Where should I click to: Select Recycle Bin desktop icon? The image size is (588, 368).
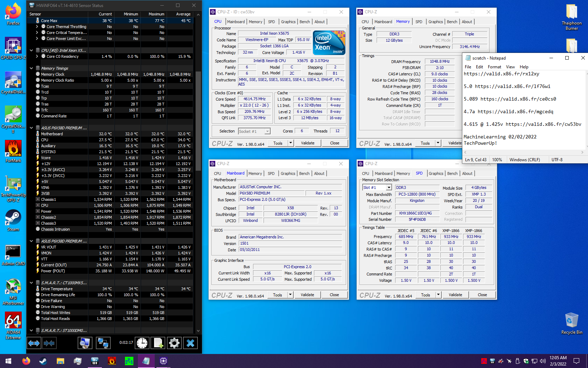click(572, 323)
